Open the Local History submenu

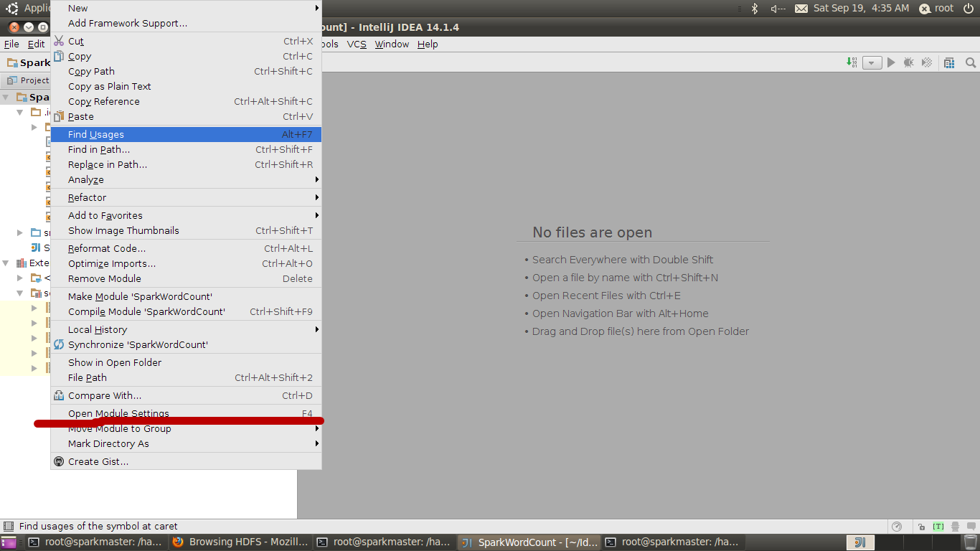click(x=186, y=329)
